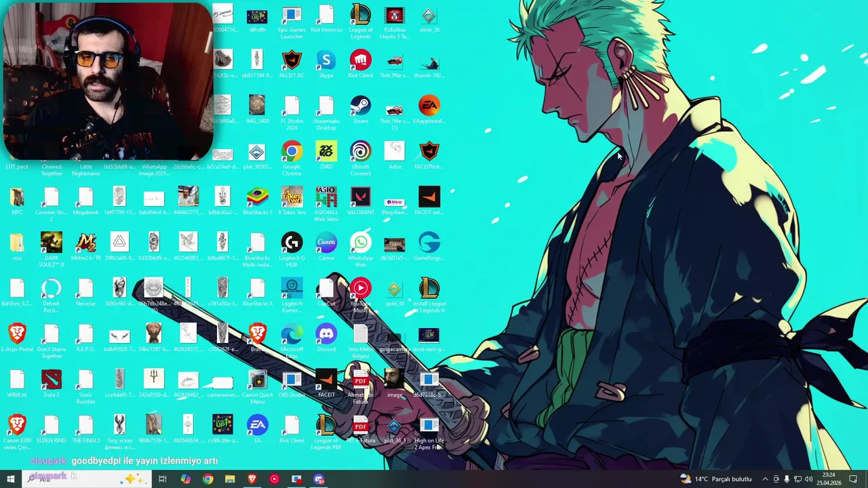Select the E-Arşiv Portal Brave shortcut
Screen dimensions: 868x488
pos(17,338)
